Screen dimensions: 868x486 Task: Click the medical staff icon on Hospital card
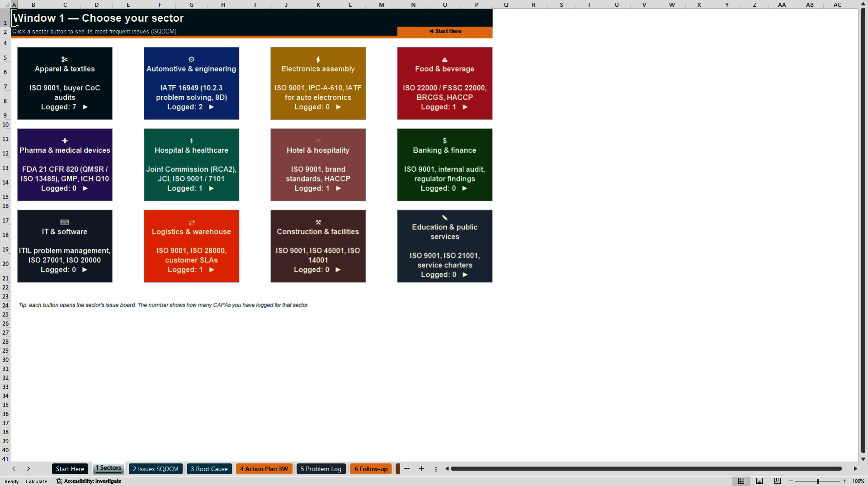(x=191, y=140)
